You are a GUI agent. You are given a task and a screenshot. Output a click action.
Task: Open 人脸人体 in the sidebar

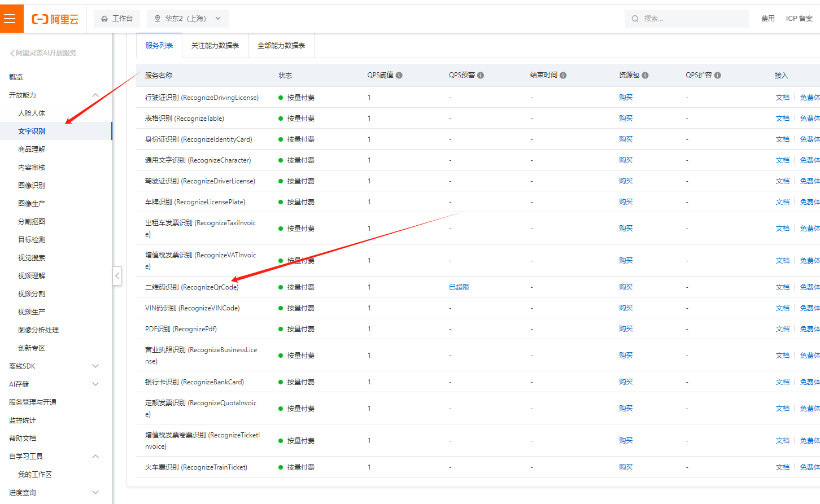pos(32,113)
